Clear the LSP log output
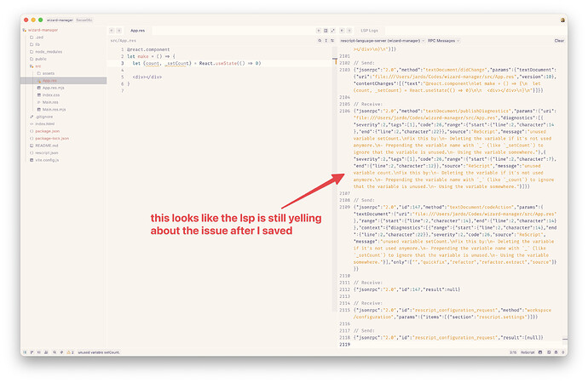 pyautogui.click(x=559, y=40)
